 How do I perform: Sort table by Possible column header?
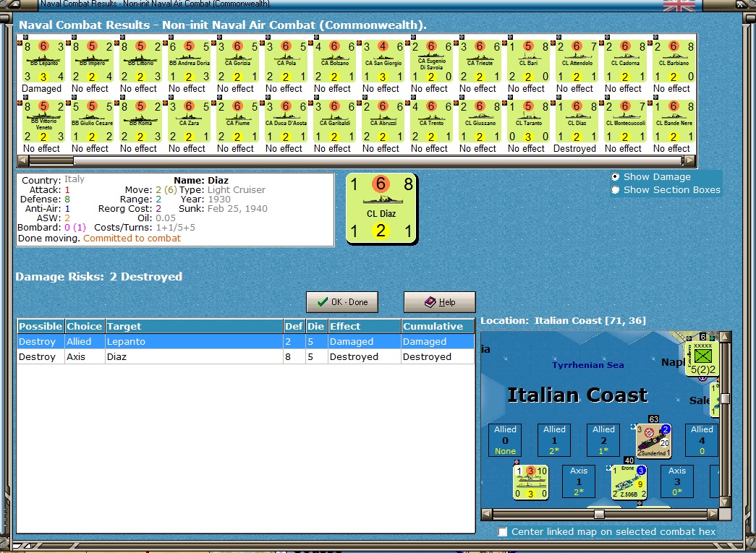point(41,326)
